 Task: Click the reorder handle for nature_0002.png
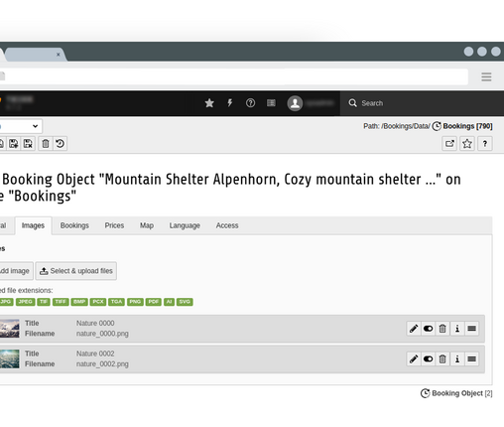(x=471, y=359)
